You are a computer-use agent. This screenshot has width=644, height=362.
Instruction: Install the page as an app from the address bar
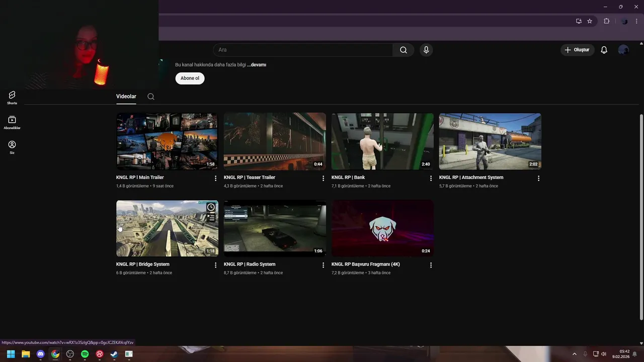[579, 21]
